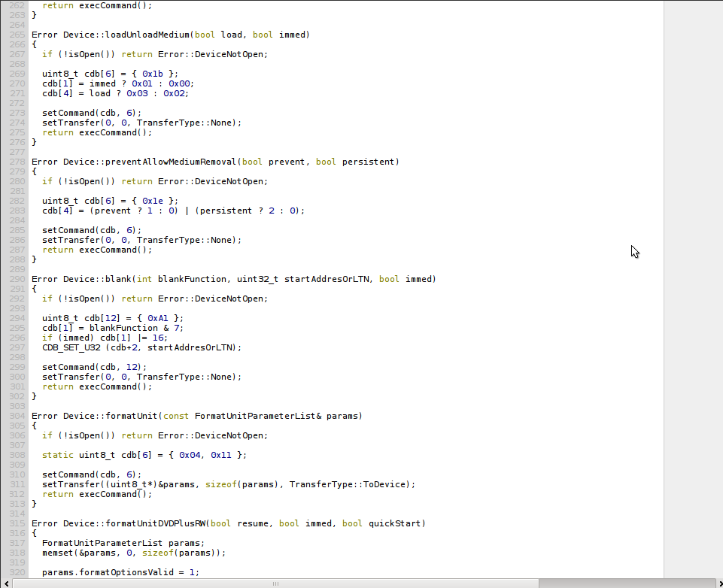Click 'static' keyword on line 308

click(58, 455)
